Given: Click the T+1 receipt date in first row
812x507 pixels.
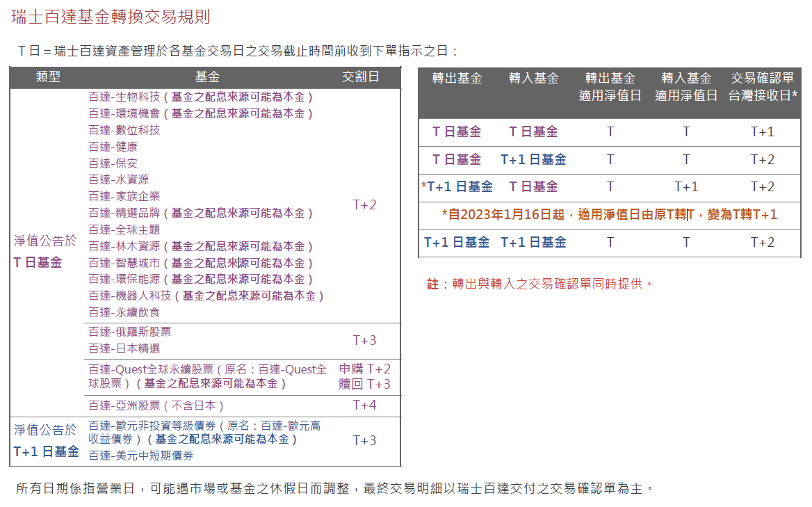Looking at the screenshot, I should click(762, 132).
